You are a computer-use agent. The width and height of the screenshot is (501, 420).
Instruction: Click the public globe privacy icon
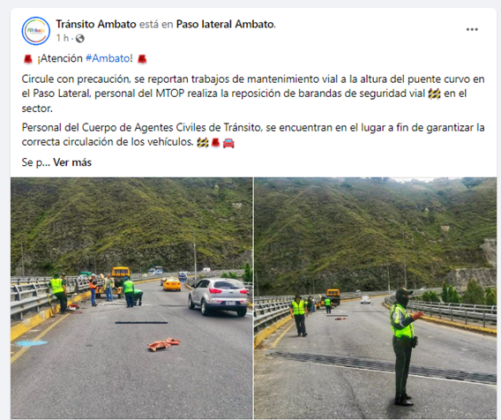(x=80, y=39)
